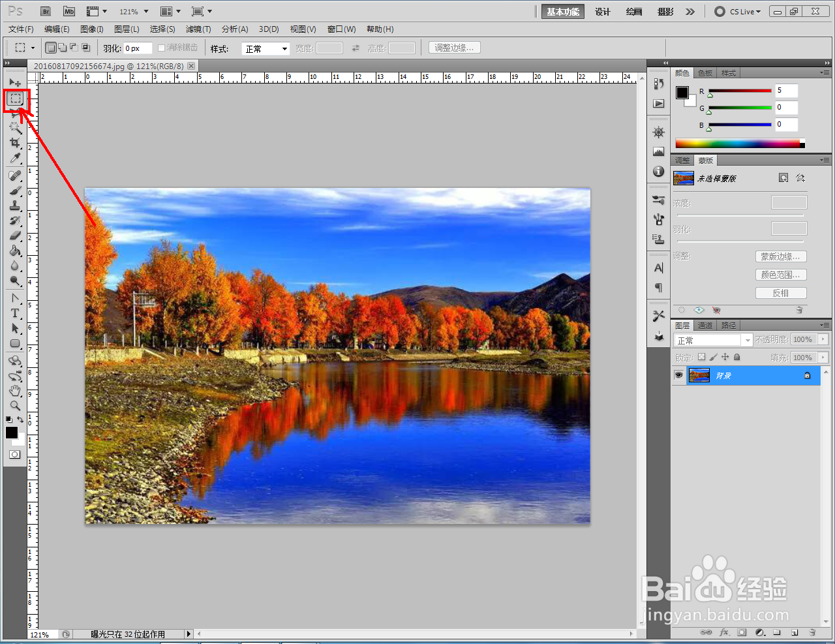This screenshot has height=644, width=835.
Task: Toggle the 消除锯齿 anti-alias checkbox
Action: click(162, 48)
